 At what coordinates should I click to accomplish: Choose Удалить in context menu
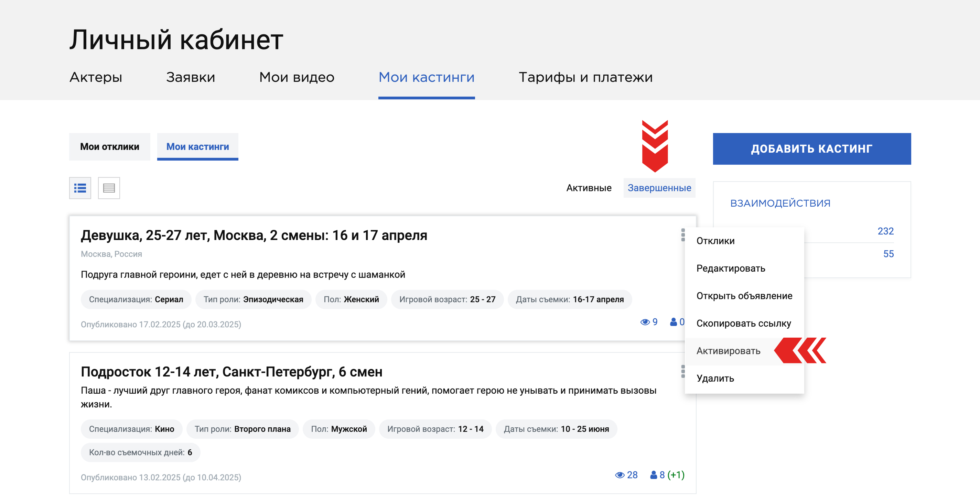(744, 378)
